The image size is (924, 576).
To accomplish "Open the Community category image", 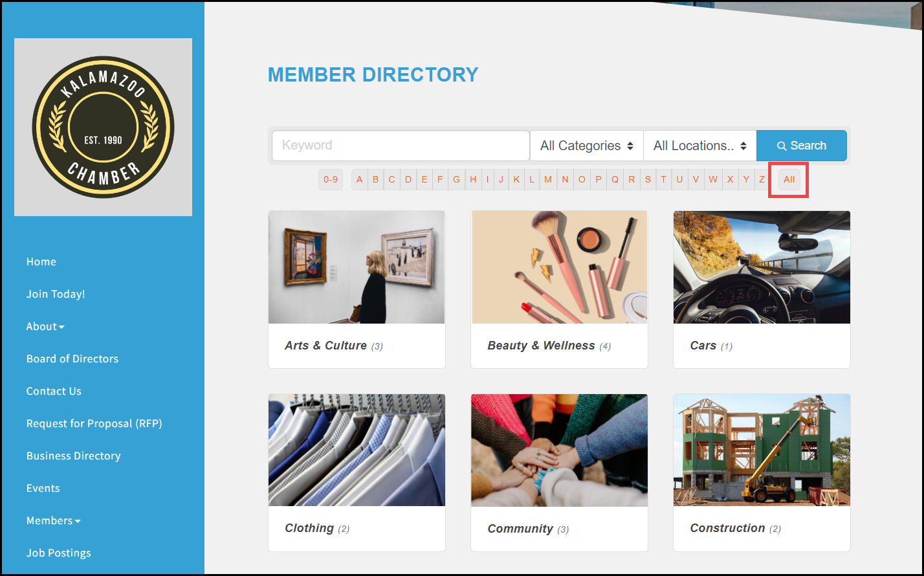I will [x=559, y=450].
